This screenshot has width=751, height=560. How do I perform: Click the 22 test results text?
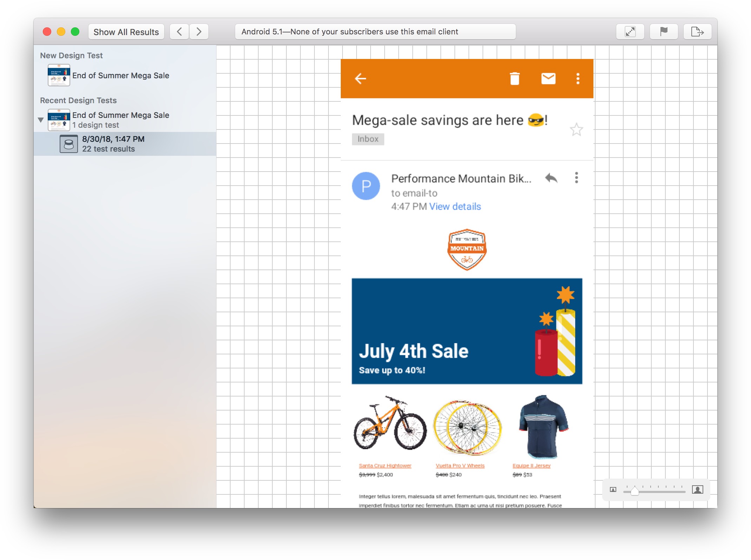(108, 149)
